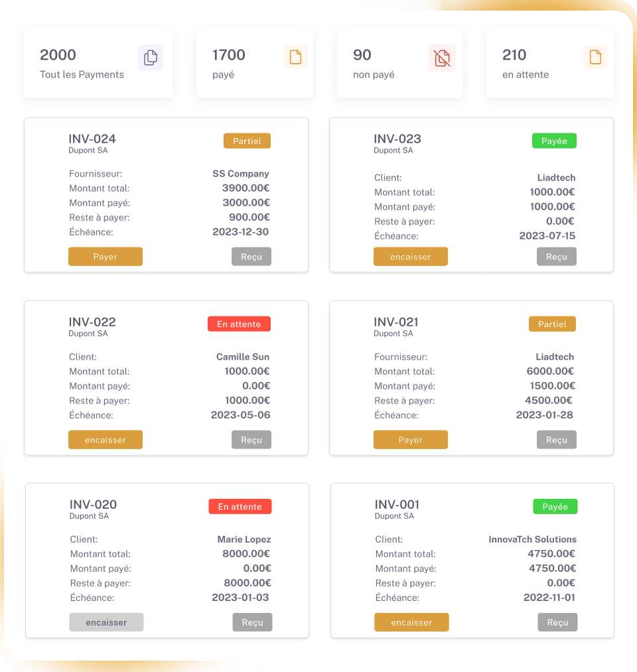Click the copy icon on Tout les Payments card
637x672 pixels.
tap(151, 58)
